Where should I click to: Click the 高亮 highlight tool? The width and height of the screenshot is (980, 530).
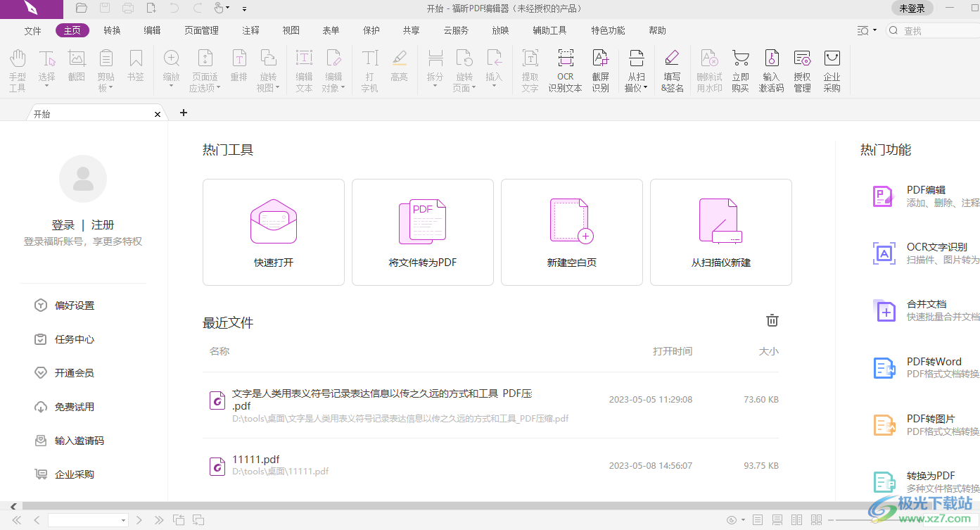[399, 65]
